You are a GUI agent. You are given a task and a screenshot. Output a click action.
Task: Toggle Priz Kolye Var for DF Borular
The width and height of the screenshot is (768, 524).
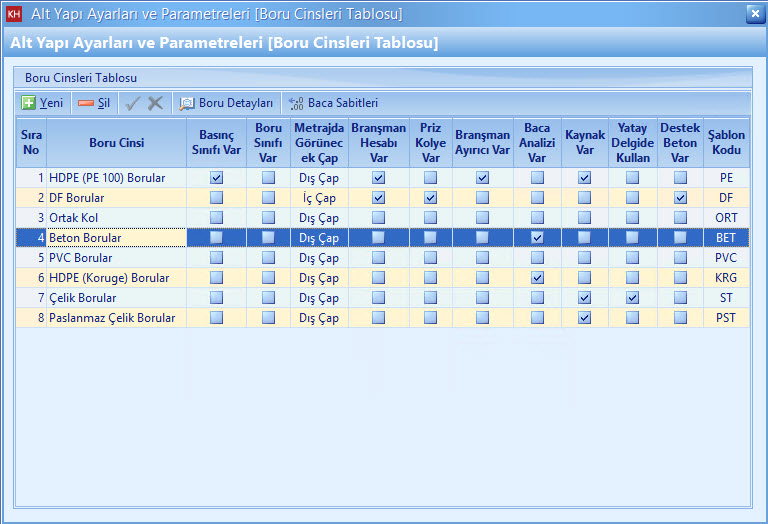(x=430, y=198)
